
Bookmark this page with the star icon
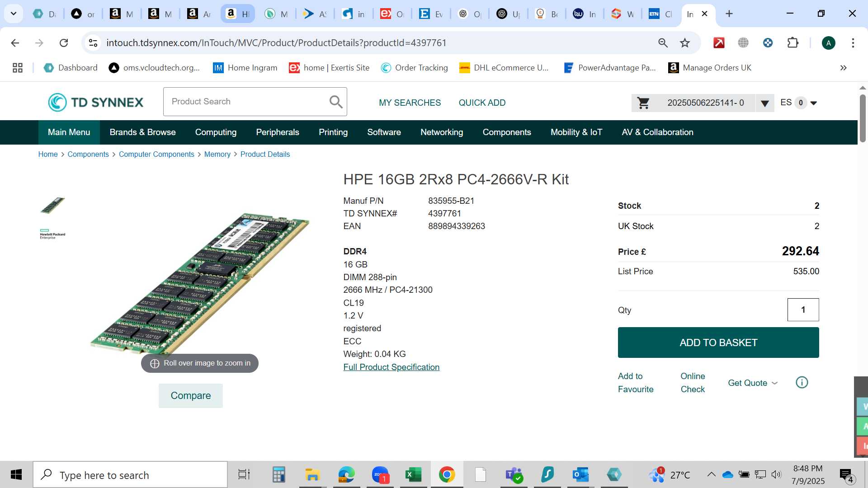[685, 43]
